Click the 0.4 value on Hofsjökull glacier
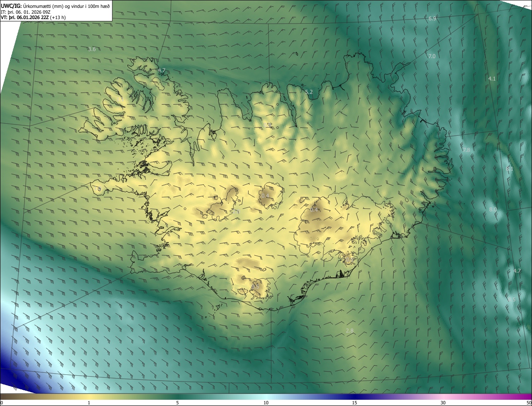532x406 pixels. 265,196
